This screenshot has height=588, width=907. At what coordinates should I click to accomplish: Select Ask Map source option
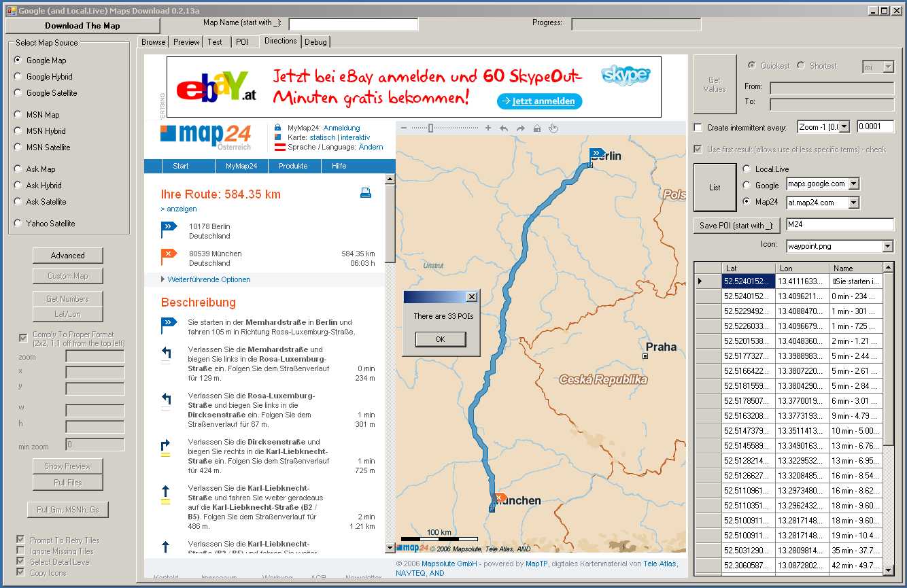pos(18,169)
